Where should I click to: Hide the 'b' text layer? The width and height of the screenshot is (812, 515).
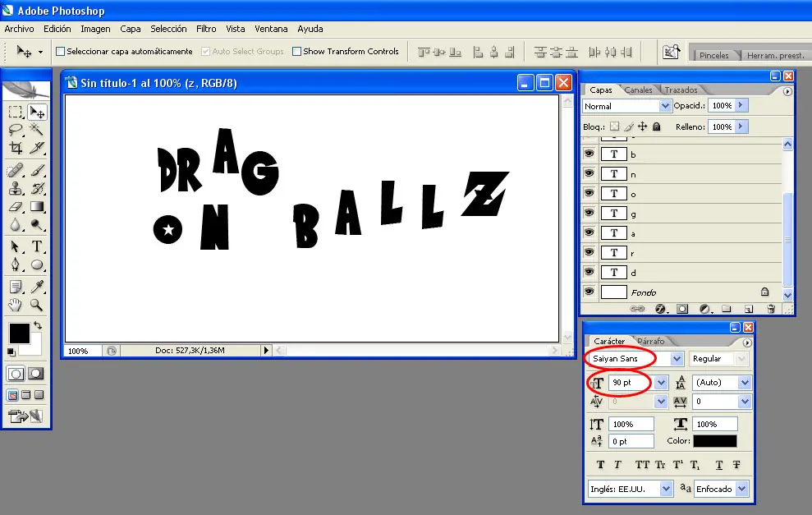589,154
